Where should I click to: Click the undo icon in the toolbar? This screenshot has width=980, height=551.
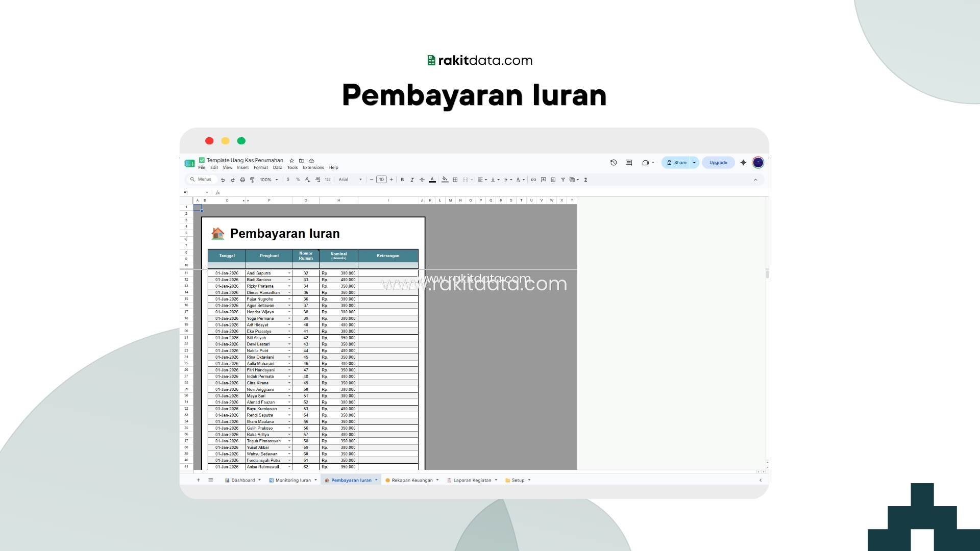[223, 180]
